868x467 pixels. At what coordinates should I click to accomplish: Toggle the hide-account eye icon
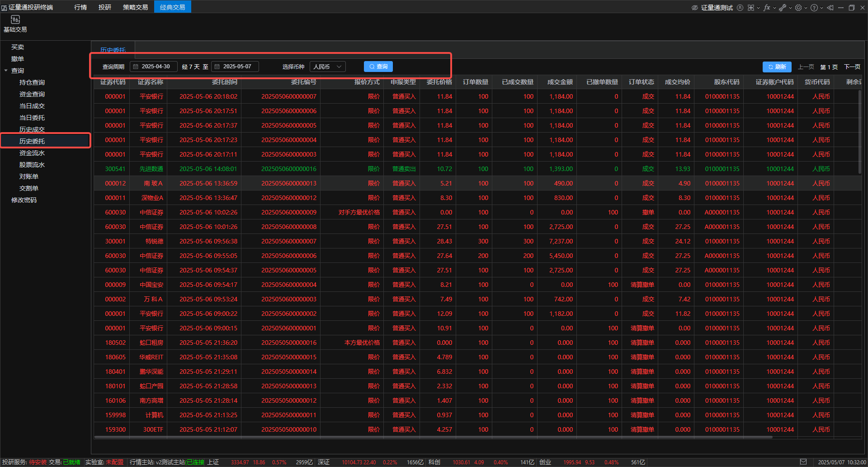click(695, 8)
